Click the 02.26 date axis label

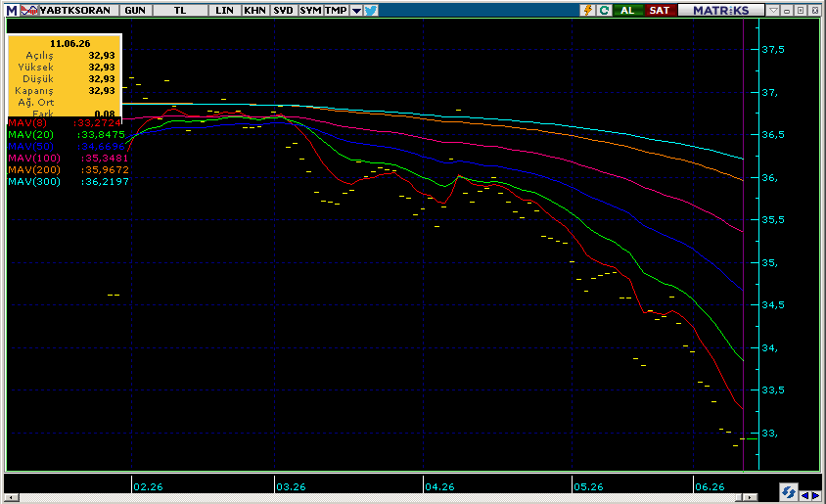click(x=148, y=486)
